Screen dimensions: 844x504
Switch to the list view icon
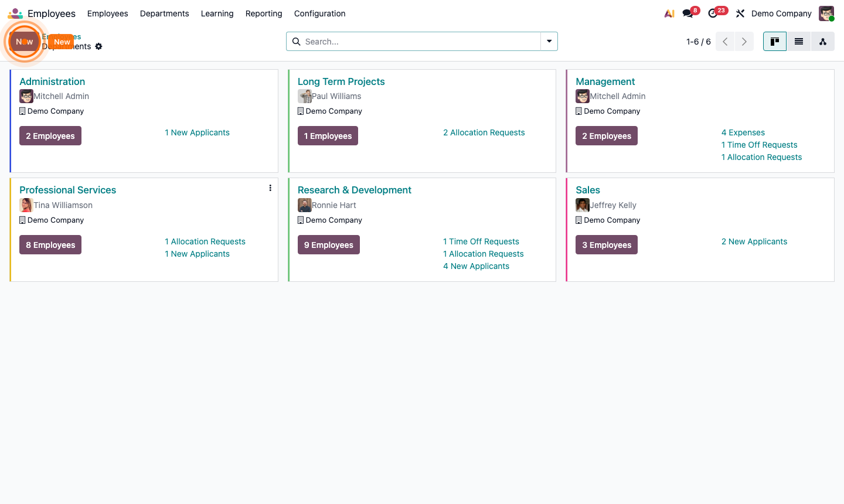tap(798, 41)
